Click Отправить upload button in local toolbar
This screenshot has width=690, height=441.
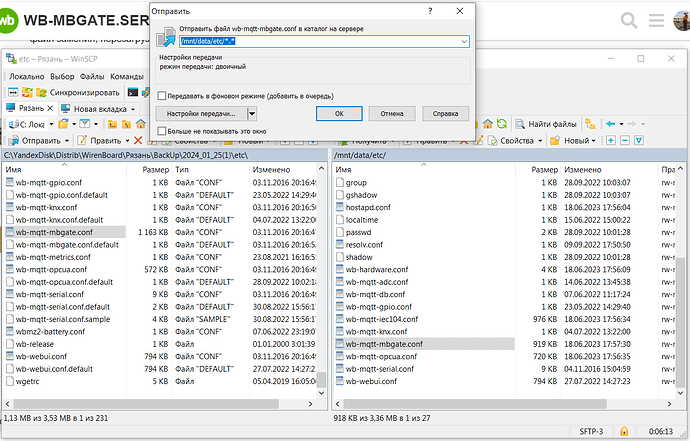pos(35,140)
